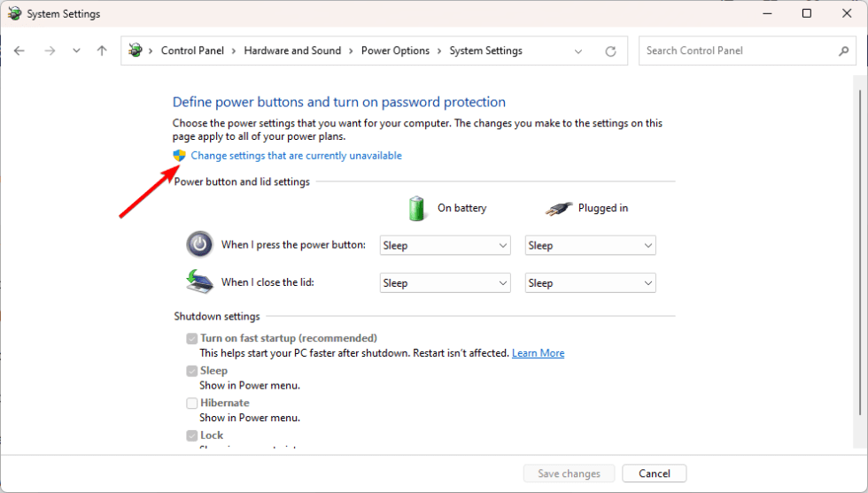
Task: Click Save changes button
Action: point(569,474)
